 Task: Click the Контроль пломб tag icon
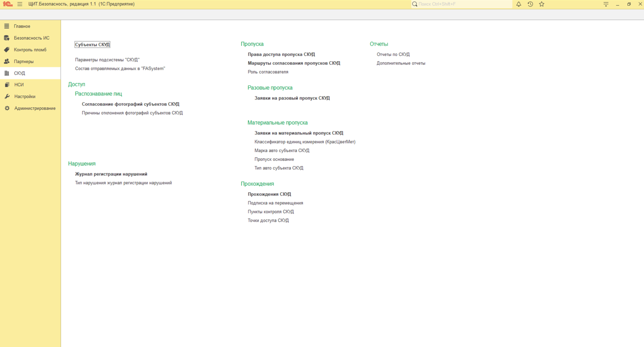click(7, 50)
